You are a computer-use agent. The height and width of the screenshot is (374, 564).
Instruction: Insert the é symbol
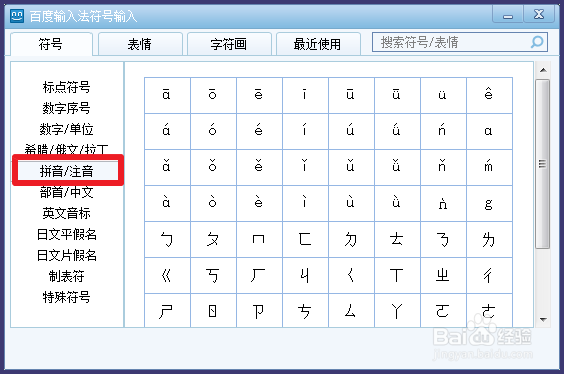pos(259,131)
